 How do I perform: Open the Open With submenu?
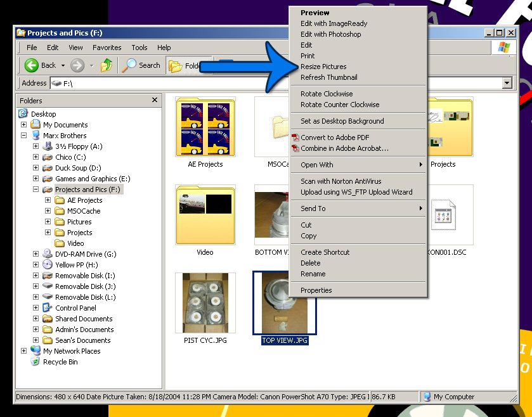[359, 165]
